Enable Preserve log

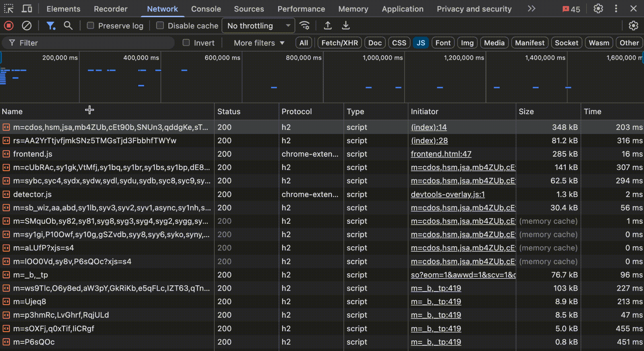[x=90, y=25]
